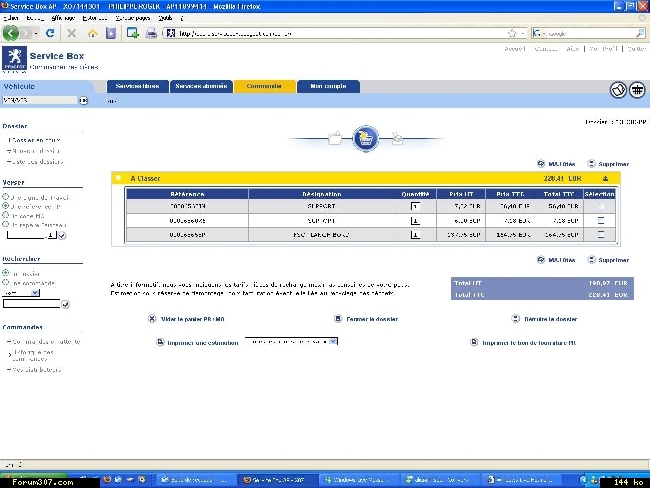The image size is (650, 488).
Task: Open the 'Services libres' tab
Action: tap(137, 86)
